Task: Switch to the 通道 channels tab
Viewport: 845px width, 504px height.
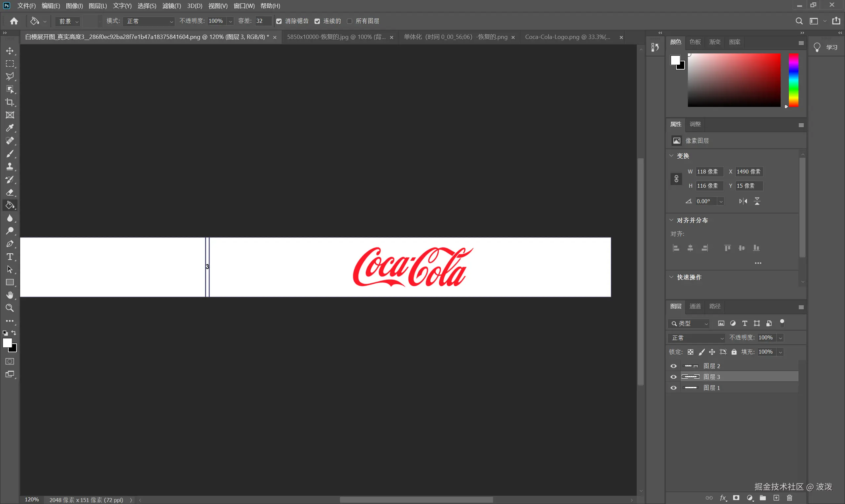Action: [x=695, y=306]
